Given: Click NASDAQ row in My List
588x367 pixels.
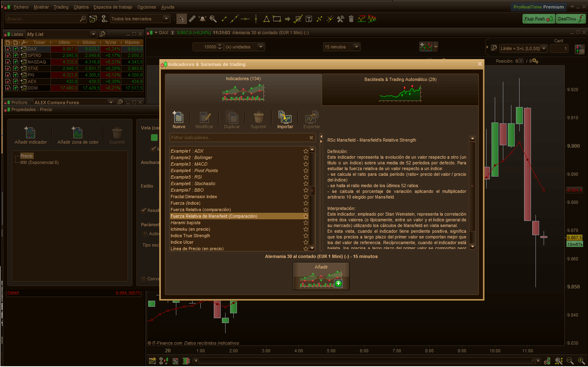Looking at the screenshot, I should [x=74, y=62].
